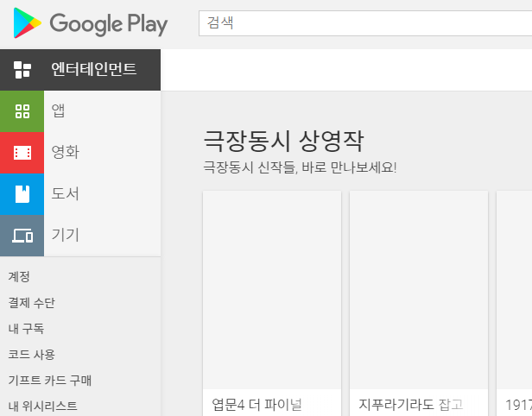Open the 코드 사용 link

[32, 355]
